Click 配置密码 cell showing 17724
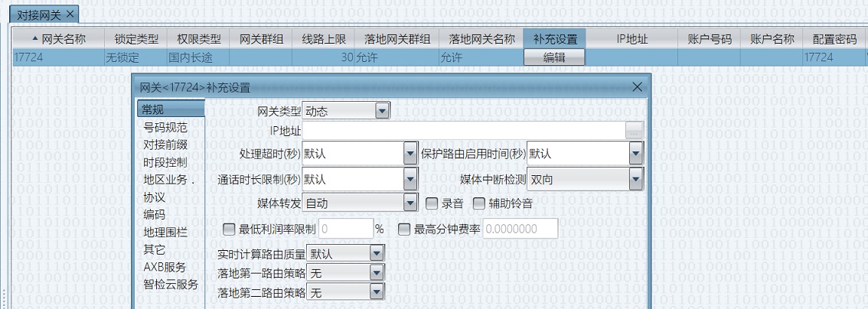Image resolution: width=868 pixels, height=309 pixels. pyautogui.click(x=834, y=57)
